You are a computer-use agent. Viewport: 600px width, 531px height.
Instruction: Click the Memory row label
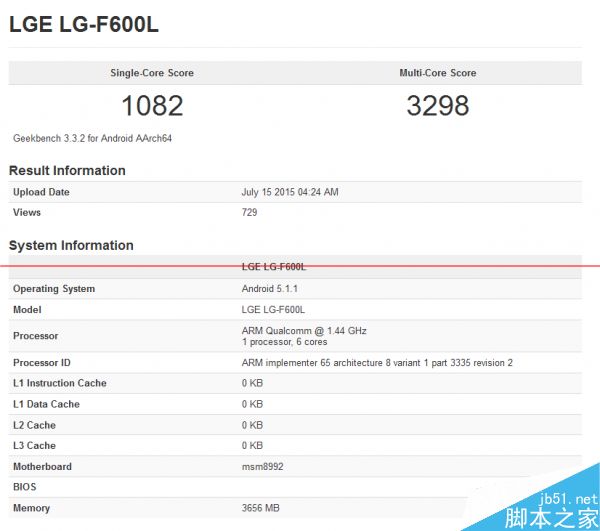(x=31, y=508)
